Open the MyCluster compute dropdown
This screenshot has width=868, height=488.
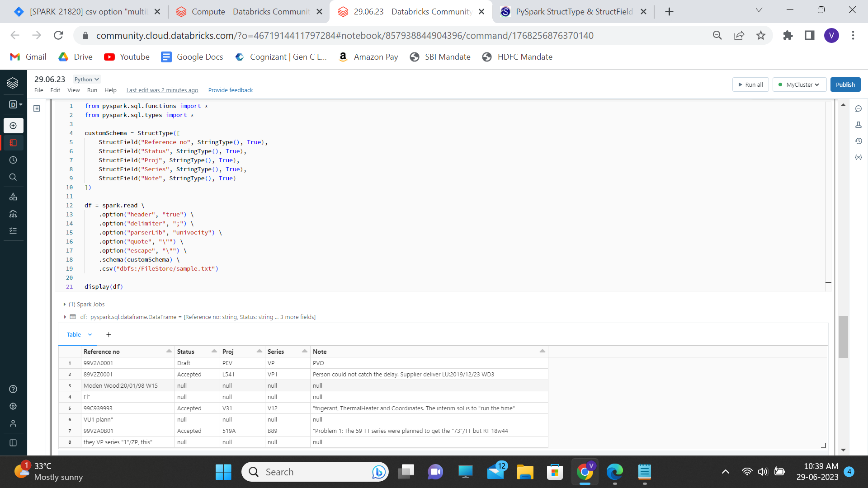(799, 84)
